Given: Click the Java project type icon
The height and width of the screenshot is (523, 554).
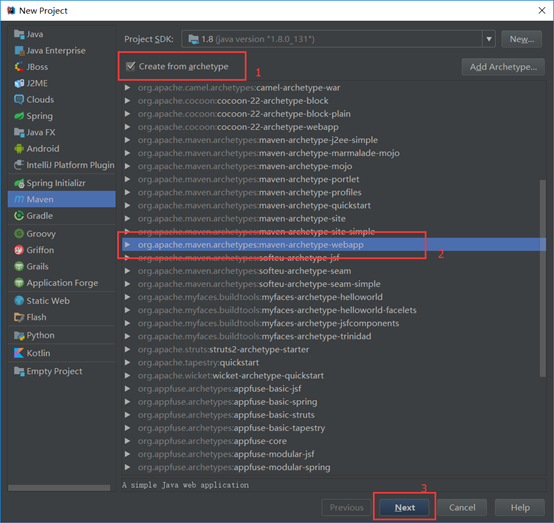Looking at the screenshot, I should point(19,34).
